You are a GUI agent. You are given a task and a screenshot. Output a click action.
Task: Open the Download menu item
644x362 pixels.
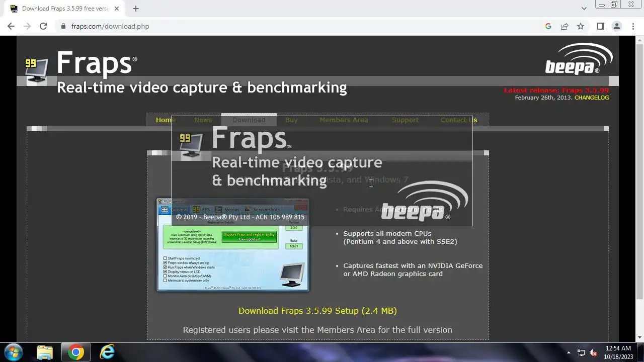click(x=249, y=120)
